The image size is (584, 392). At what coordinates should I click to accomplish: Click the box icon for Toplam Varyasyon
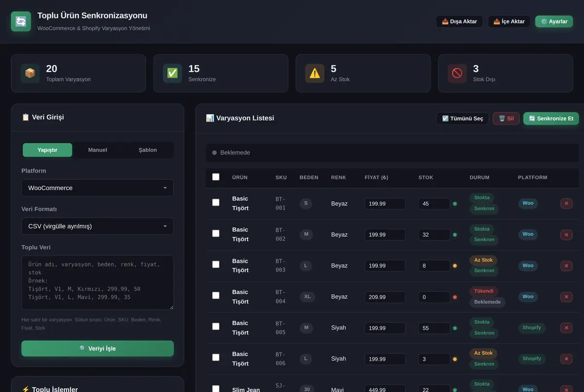30,73
